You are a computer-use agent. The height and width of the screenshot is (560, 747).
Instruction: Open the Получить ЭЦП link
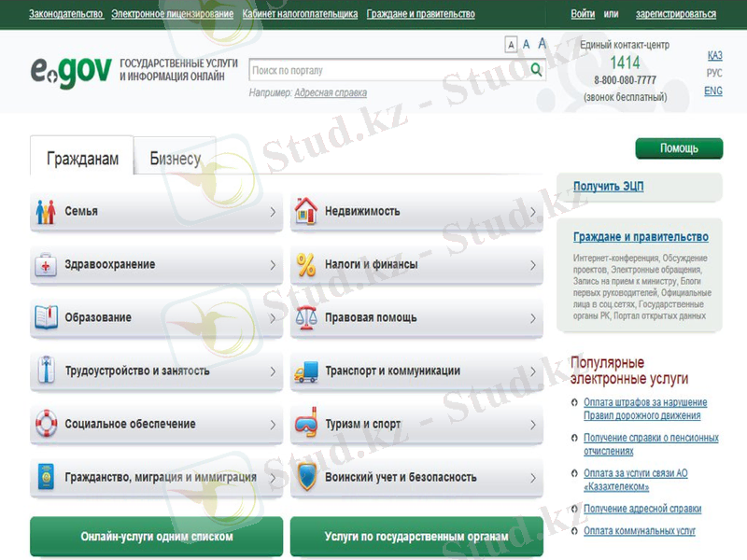(608, 187)
